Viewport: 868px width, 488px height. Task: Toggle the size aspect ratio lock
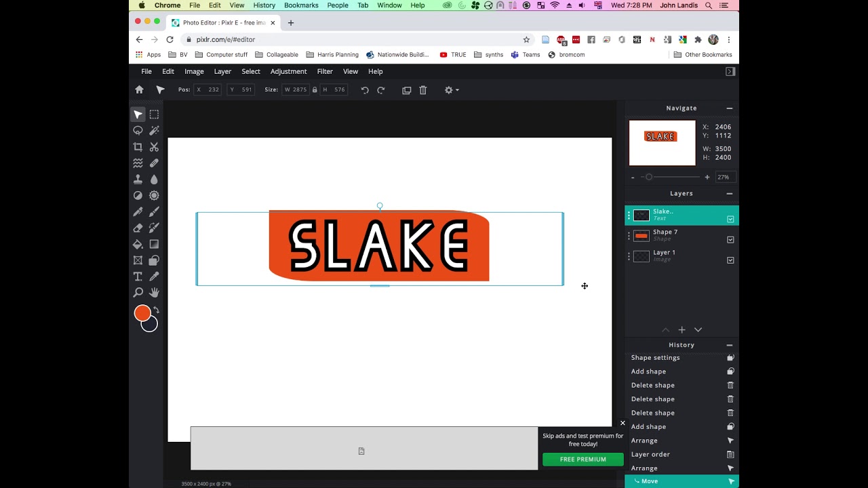pyautogui.click(x=315, y=89)
